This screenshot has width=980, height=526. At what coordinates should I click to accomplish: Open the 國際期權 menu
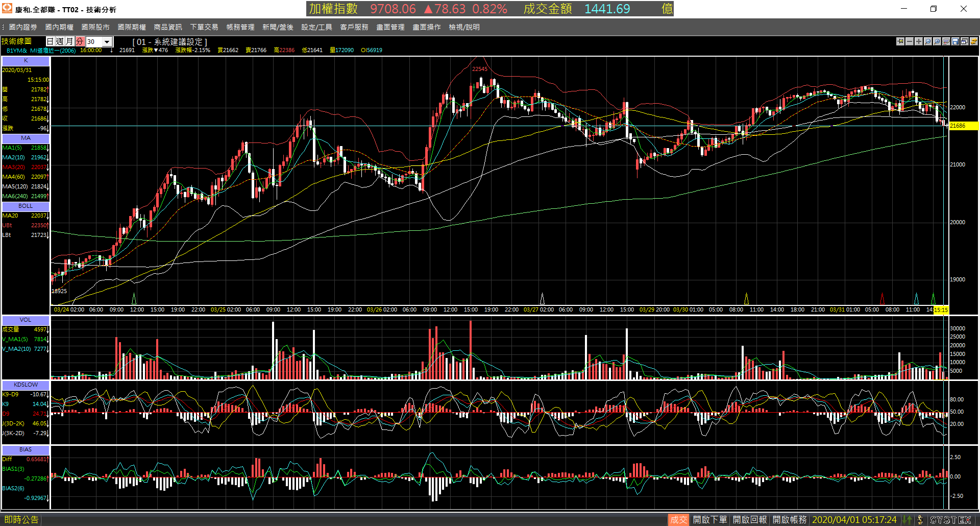point(132,27)
